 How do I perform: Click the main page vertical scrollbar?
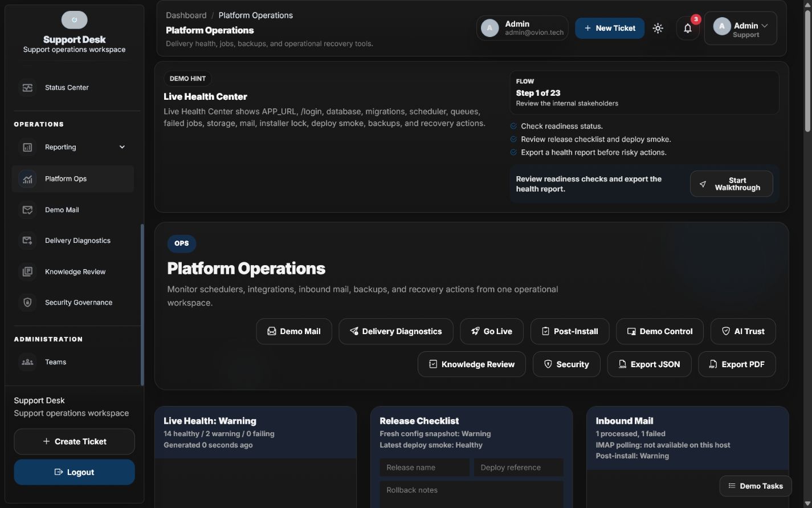(807, 71)
